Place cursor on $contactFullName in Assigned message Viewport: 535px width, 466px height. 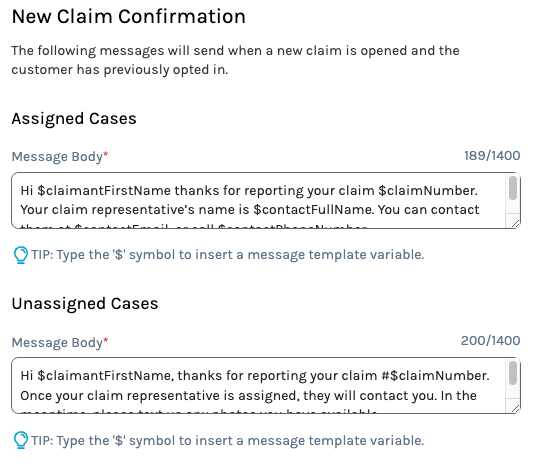(x=313, y=209)
